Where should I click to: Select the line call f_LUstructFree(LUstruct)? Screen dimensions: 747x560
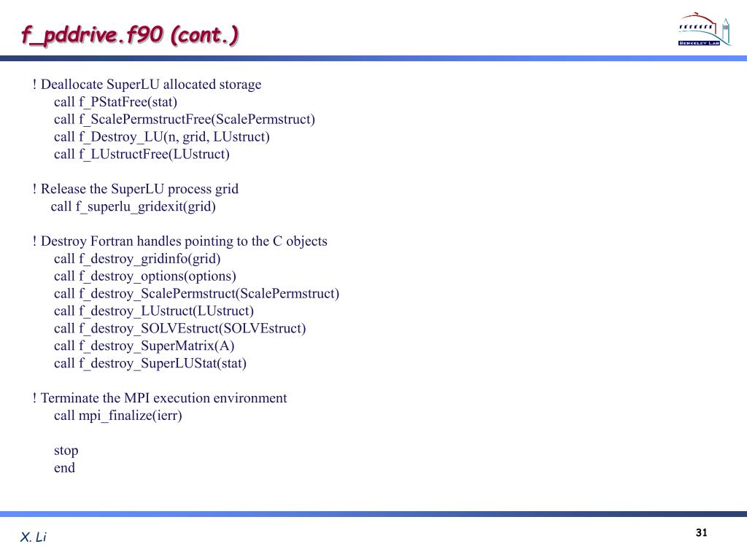click(x=142, y=155)
